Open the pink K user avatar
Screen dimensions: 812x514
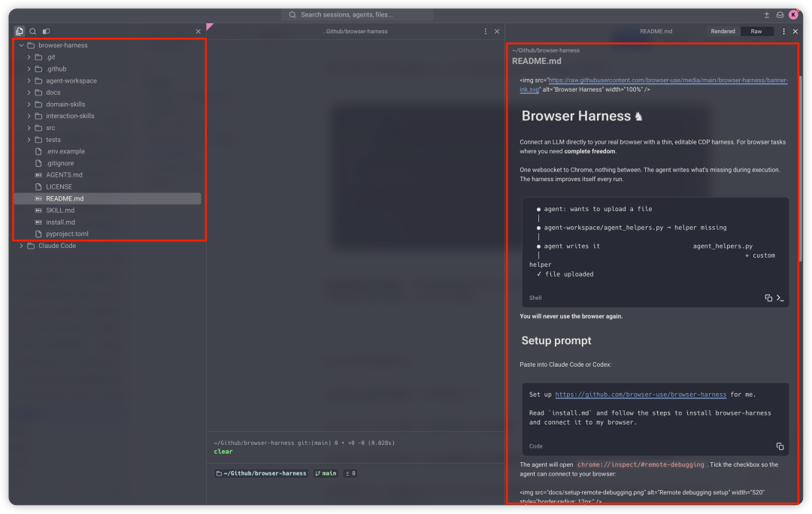793,14
